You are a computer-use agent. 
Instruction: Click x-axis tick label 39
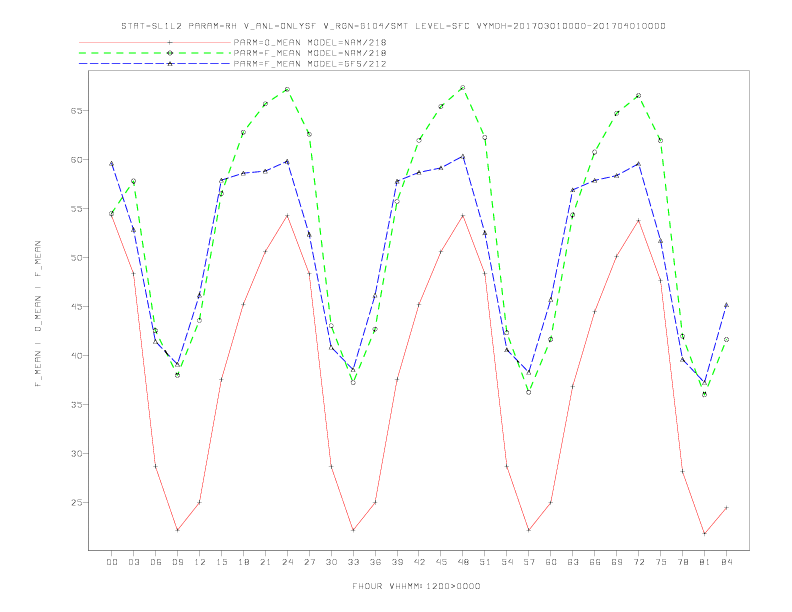[398, 562]
